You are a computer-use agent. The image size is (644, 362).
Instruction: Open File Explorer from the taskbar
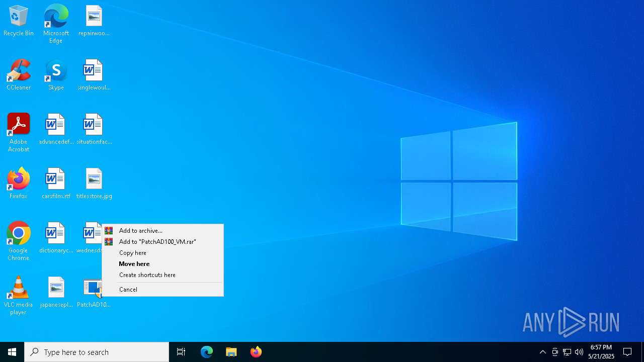click(231, 352)
